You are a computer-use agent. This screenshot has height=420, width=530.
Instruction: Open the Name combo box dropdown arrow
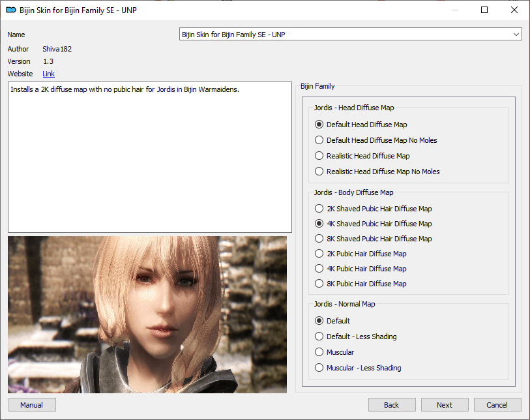(516, 34)
